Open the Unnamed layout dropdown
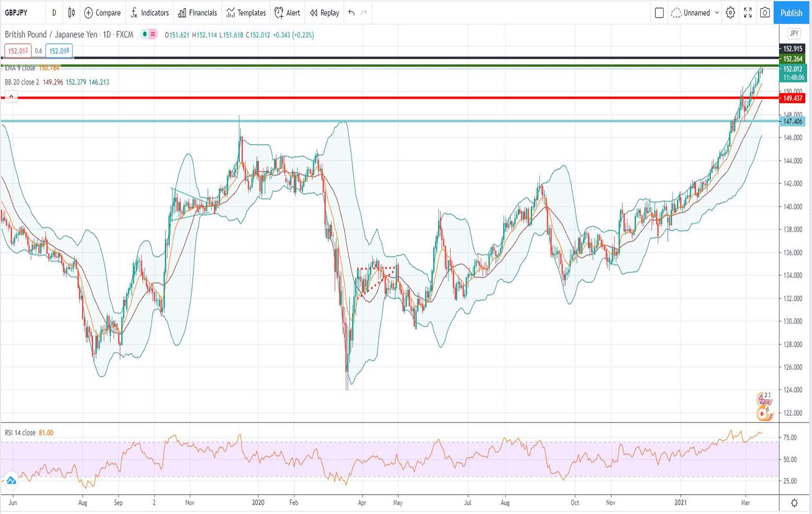This screenshot has height=514, width=812. [x=695, y=13]
